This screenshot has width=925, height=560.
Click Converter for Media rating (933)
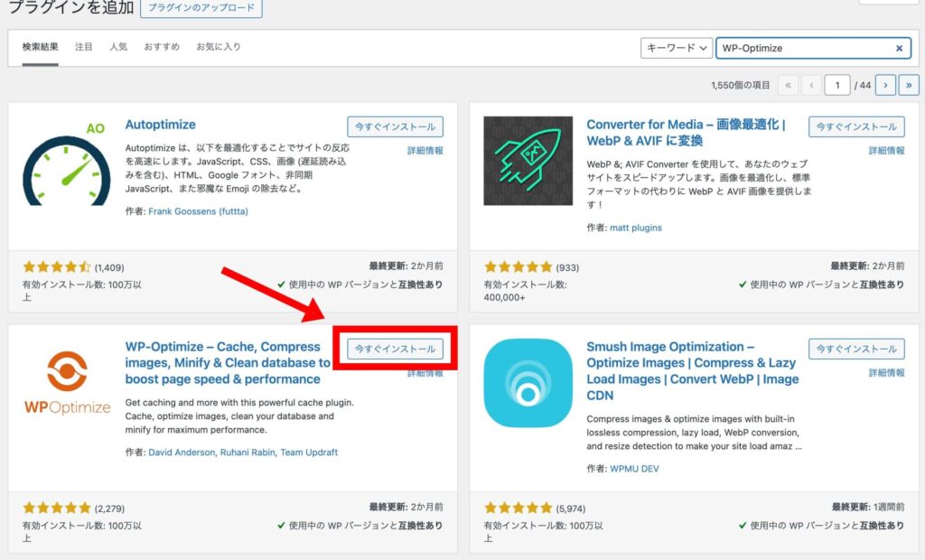tap(531, 267)
